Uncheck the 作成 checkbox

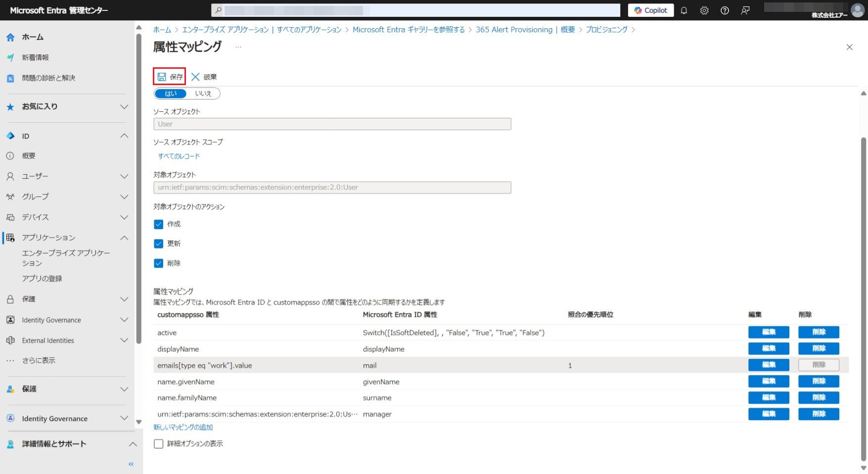[x=159, y=224]
